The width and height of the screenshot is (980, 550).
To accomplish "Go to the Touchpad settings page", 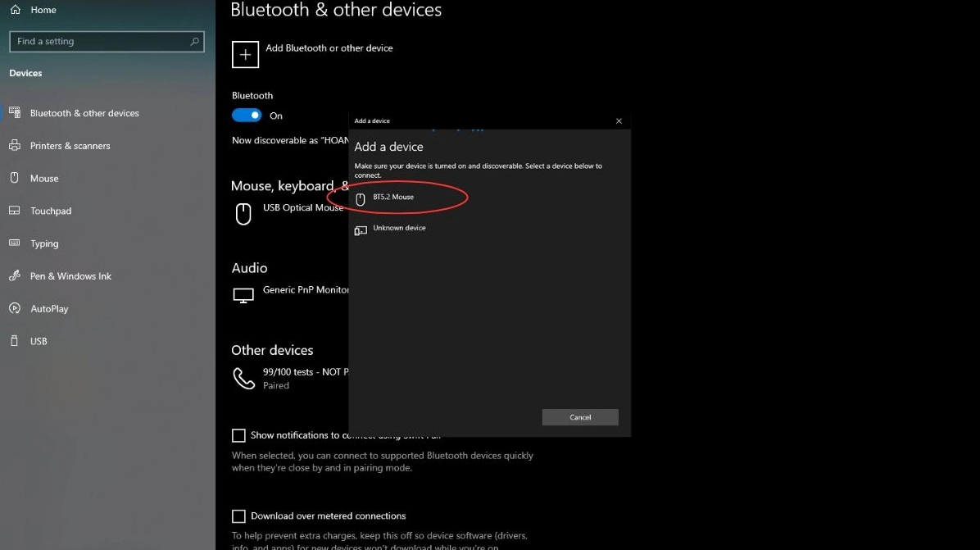I will pos(51,211).
